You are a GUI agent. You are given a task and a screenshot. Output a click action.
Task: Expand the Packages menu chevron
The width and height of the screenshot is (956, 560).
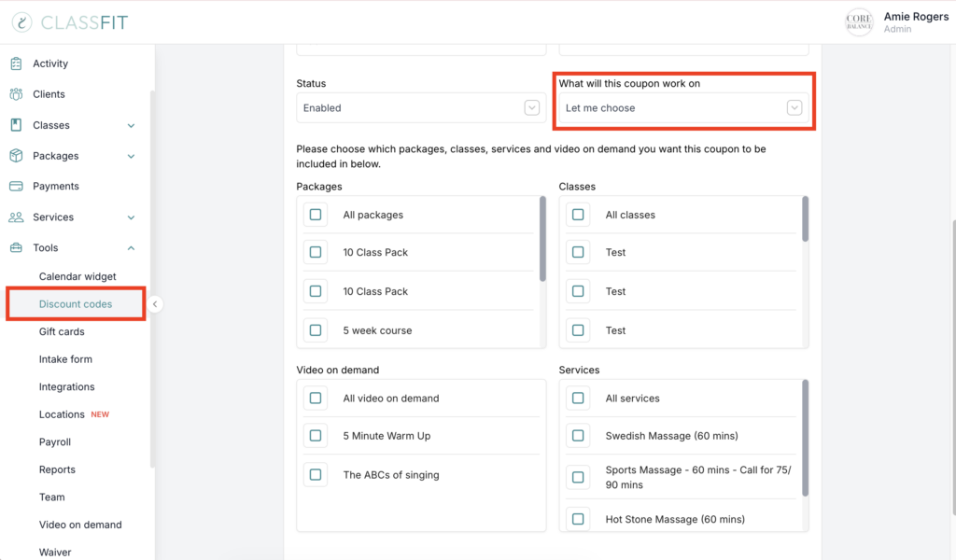point(131,156)
